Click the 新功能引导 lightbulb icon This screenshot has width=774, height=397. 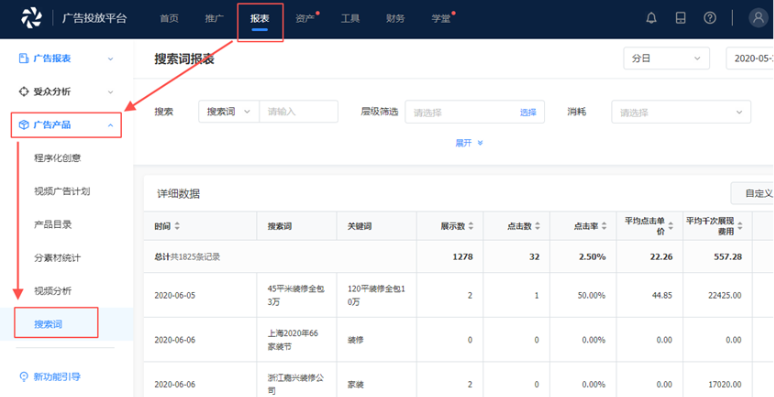(x=23, y=377)
